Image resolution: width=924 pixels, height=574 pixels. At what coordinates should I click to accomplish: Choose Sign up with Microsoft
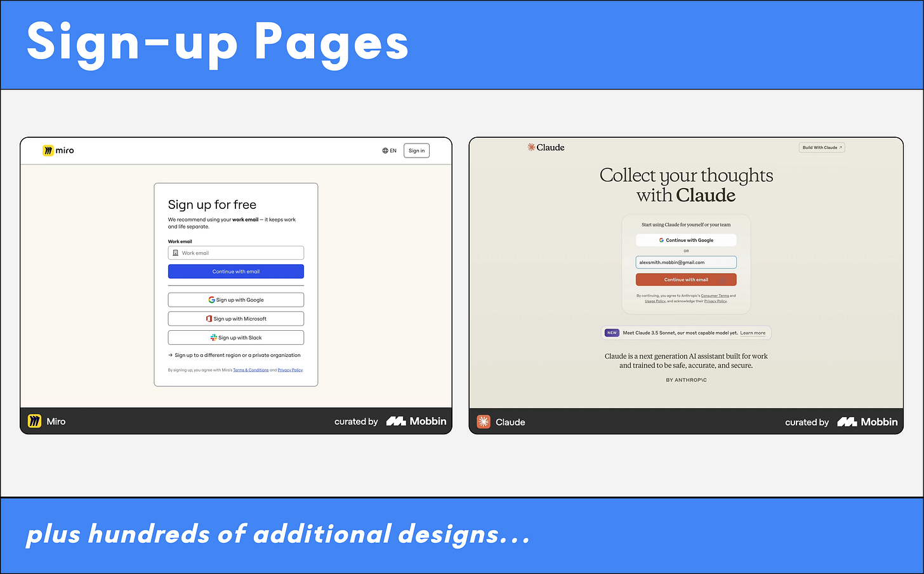point(236,319)
